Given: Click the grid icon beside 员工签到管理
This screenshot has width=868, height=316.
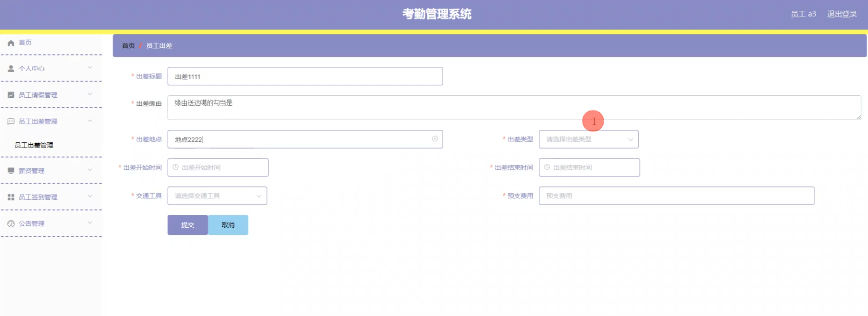Looking at the screenshot, I should tap(11, 197).
